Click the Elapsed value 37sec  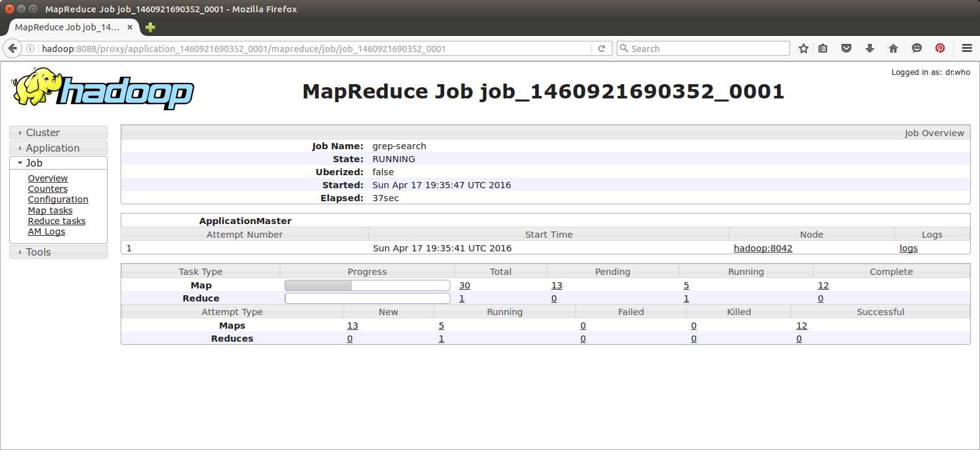[385, 198]
